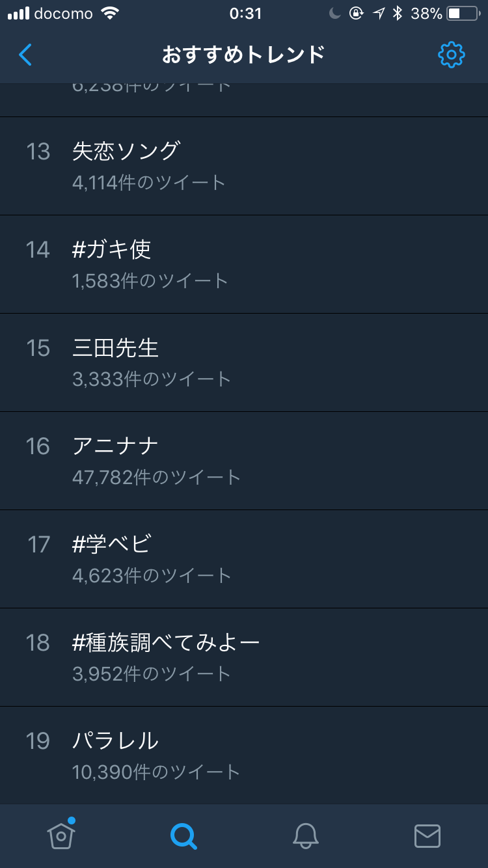Tap the rank number 16 row
Screen dimensions: 488x868
point(38,447)
